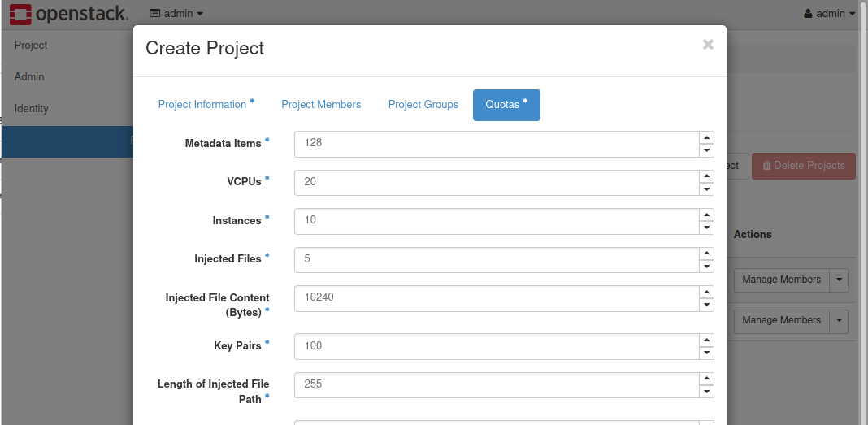Screen dimensions: 868x425
Task: Switch to Project Members tab
Action: click(321, 105)
